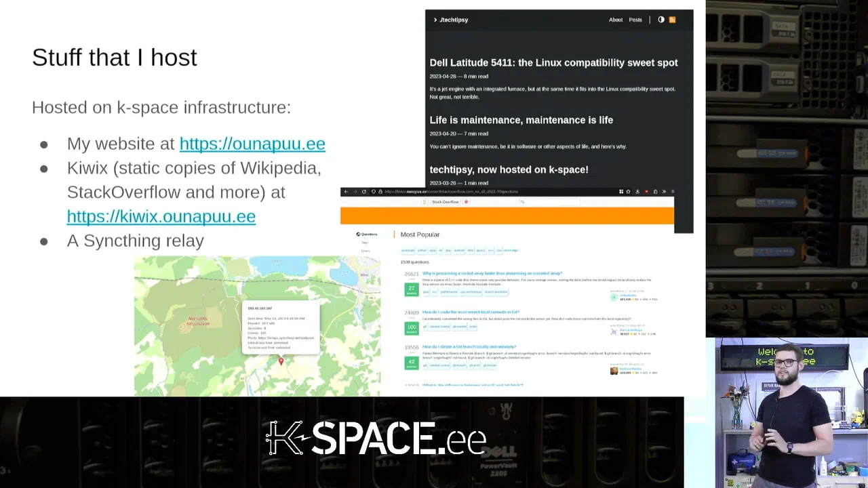Select Questions in the Kiwix sidebar
Image resolution: width=868 pixels, height=488 pixels.
tap(367, 235)
